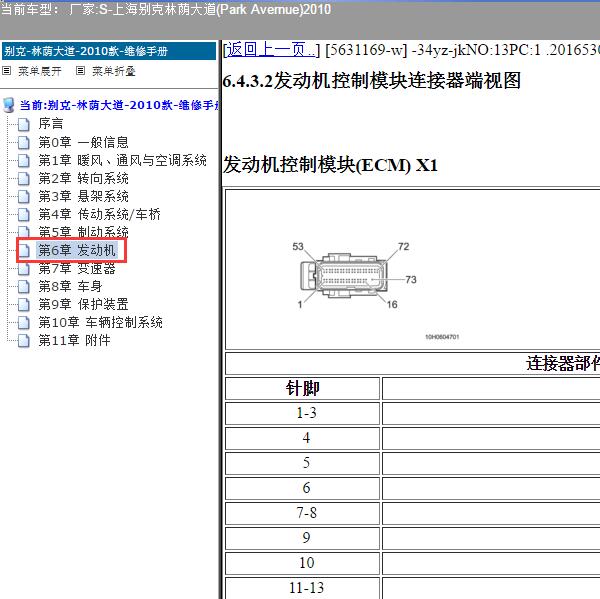Click the pin cell labeled 10

click(x=303, y=563)
